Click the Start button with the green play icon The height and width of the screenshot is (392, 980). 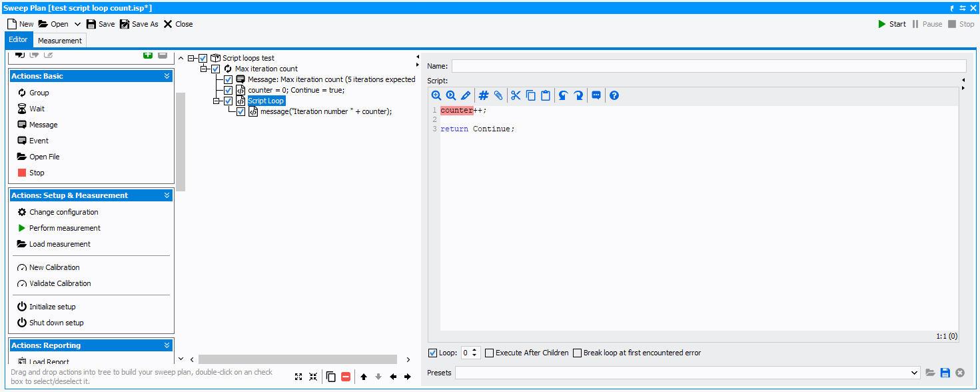pyautogui.click(x=892, y=24)
